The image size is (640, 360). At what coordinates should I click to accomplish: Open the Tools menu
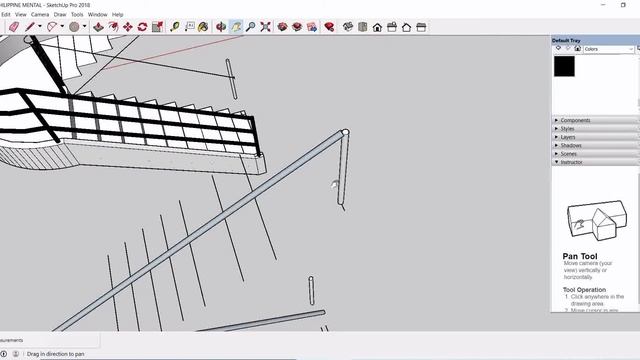tap(77, 14)
